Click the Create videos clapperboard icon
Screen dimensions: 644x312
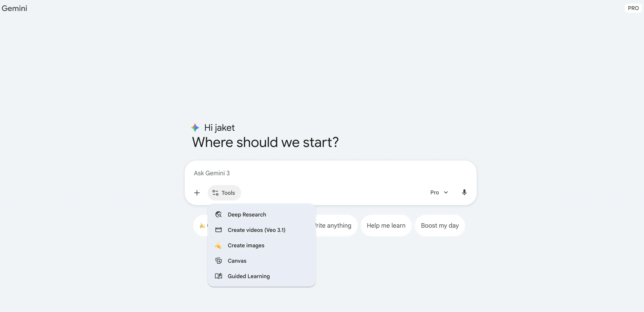coord(219,230)
